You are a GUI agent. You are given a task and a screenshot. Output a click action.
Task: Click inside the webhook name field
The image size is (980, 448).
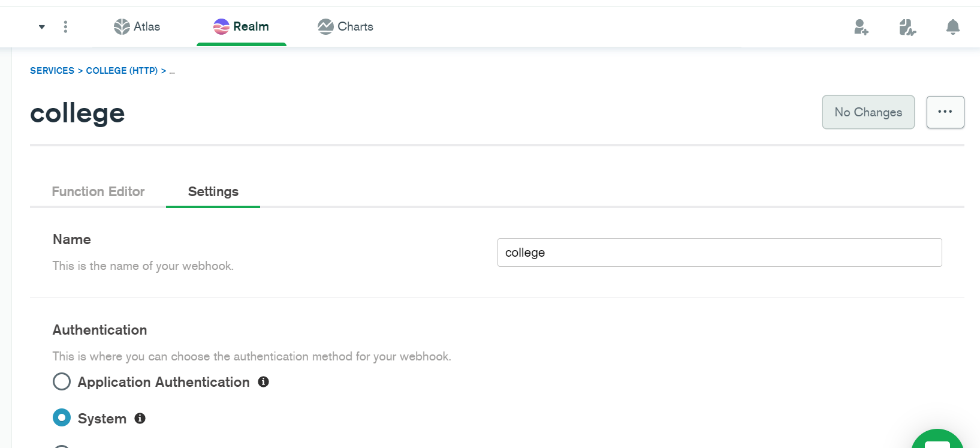click(x=719, y=252)
